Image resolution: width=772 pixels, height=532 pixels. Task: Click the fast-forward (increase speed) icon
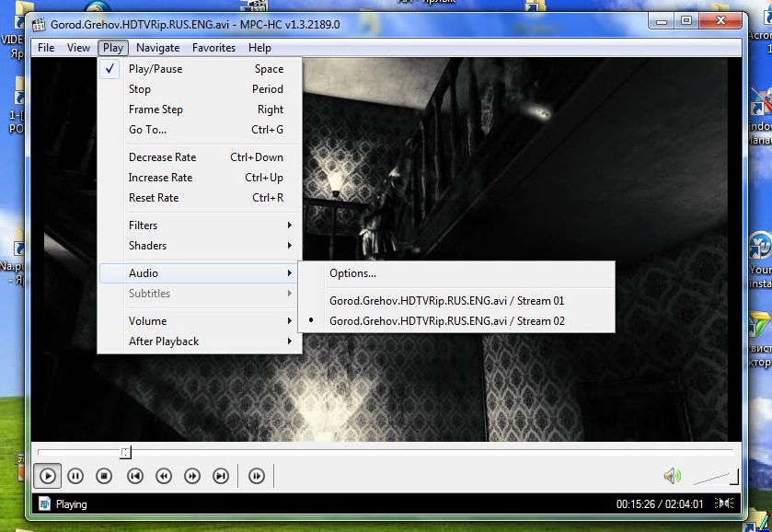coord(192,476)
